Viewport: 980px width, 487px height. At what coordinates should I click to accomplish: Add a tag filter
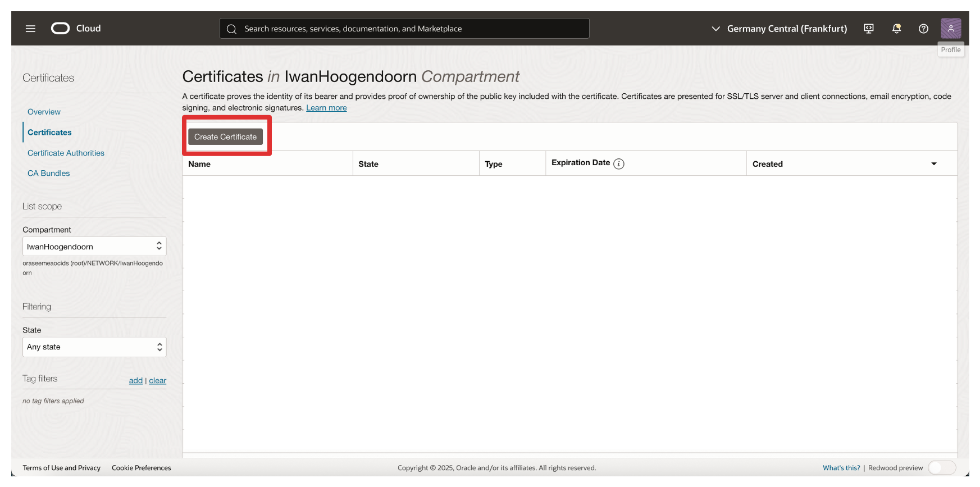coord(135,381)
